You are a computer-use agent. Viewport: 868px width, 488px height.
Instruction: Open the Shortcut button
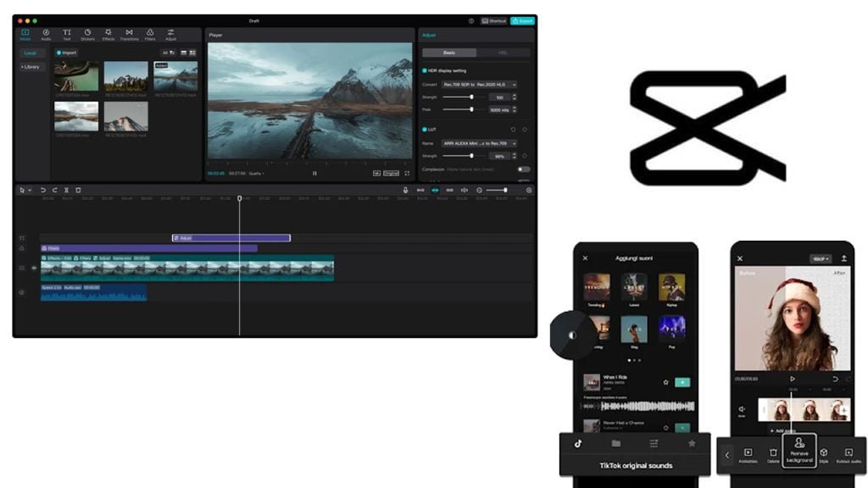(x=494, y=21)
